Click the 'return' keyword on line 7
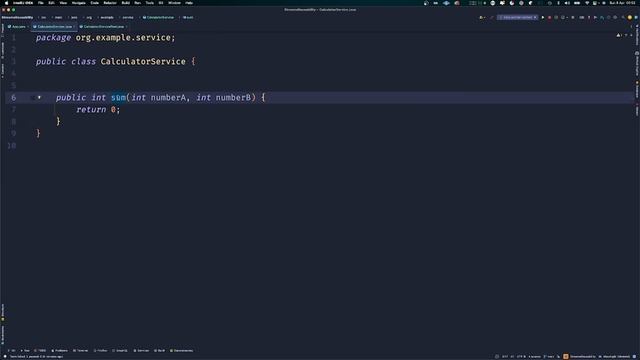This screenshot has width=640, height=360. (91, 109)
